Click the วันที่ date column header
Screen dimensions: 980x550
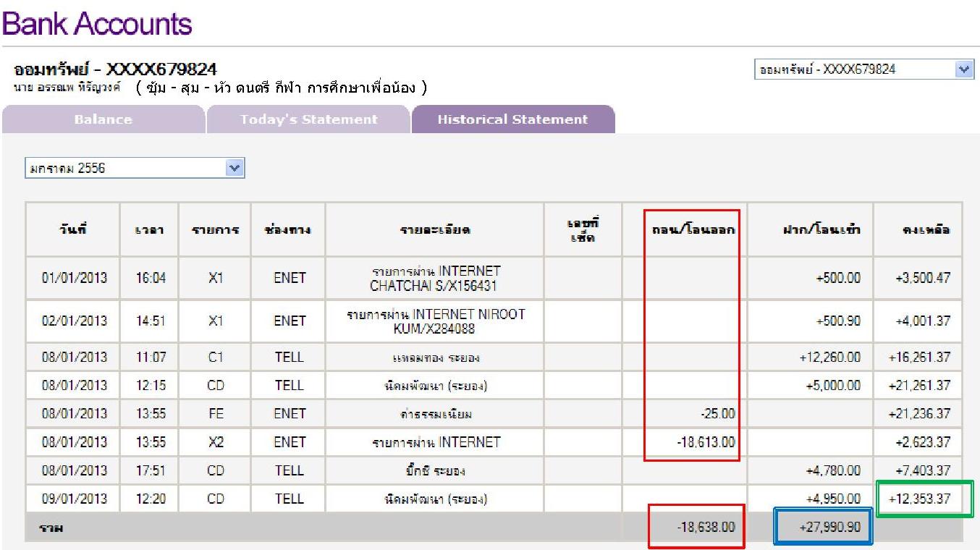72,229
